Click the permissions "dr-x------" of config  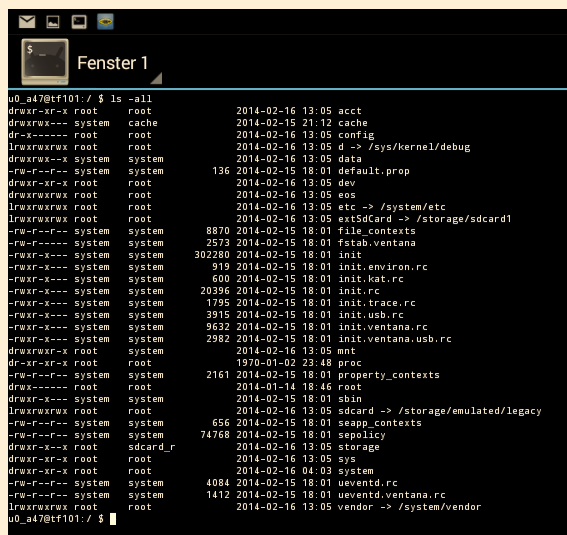click(x=38, y=135)
